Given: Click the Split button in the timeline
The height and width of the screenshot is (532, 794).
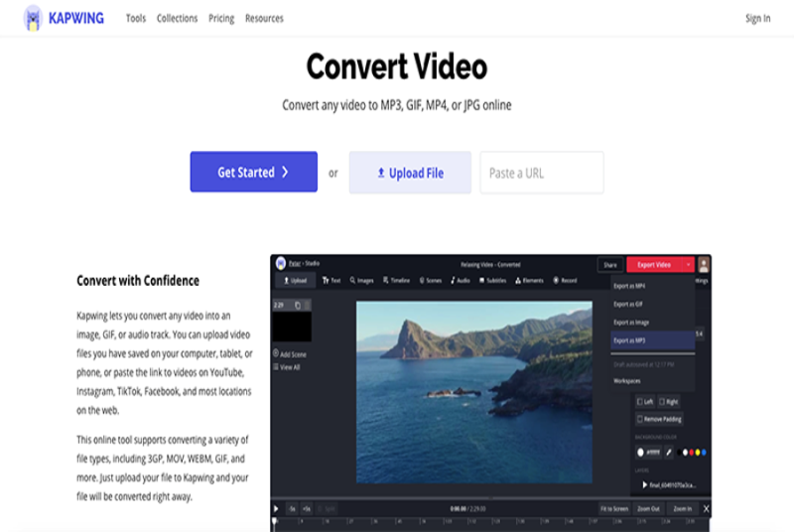Looking at the screenshot, I should coord(327,509).
